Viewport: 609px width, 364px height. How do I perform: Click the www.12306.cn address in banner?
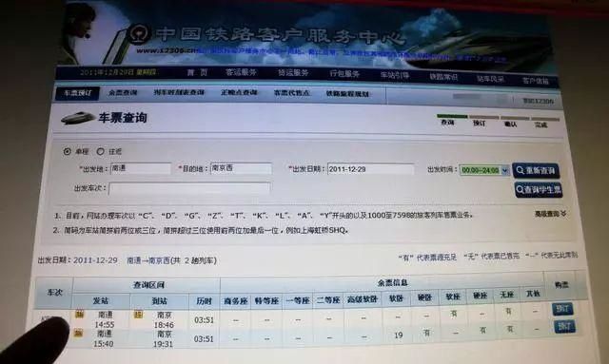coord(167,50)
